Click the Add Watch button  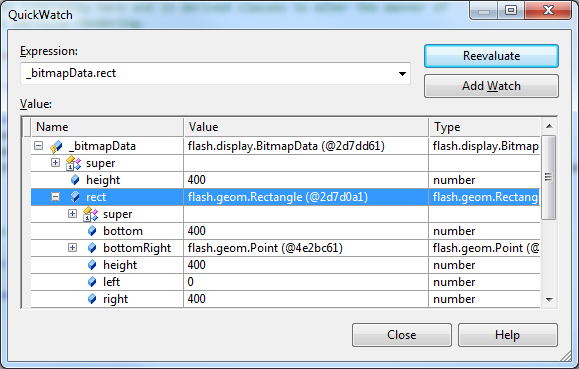[x=491, y=86]
